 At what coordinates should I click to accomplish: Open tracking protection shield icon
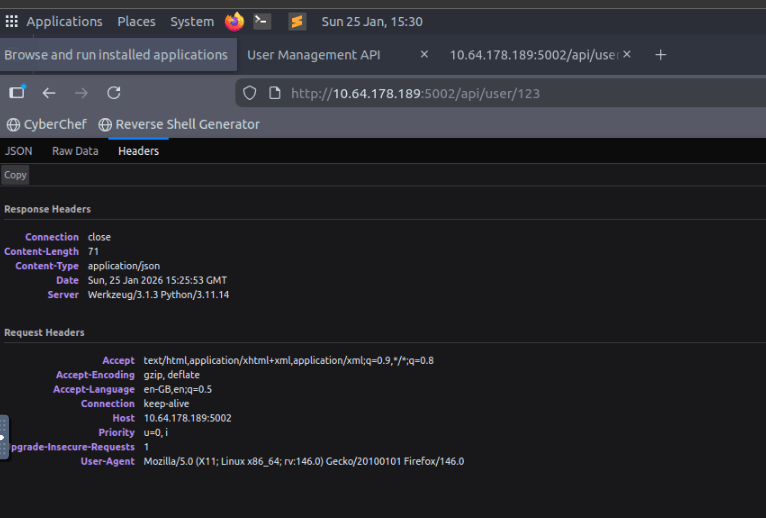pyautogui.click(x=250, y=93)
